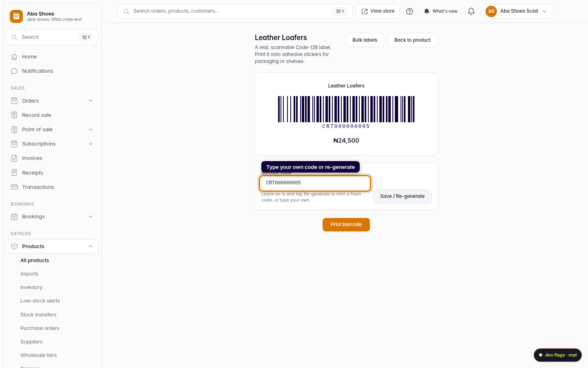The image size is (588, 368).
Task: Click the dev flags real badge
Action: click(558, 355)
